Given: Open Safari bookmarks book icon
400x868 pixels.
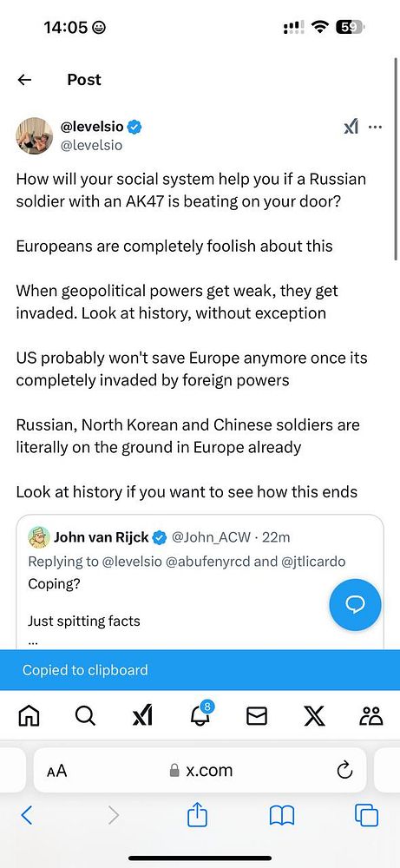Looking at the screenshot, I should 282,816.
